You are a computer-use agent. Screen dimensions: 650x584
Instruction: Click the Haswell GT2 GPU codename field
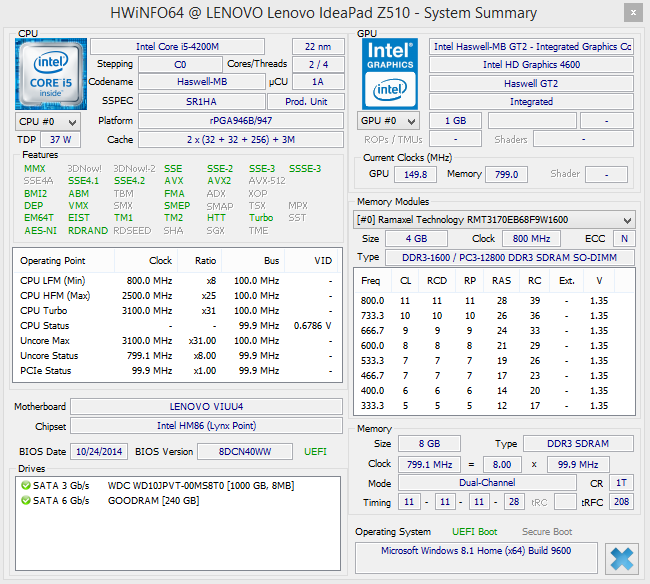(531, 84)
